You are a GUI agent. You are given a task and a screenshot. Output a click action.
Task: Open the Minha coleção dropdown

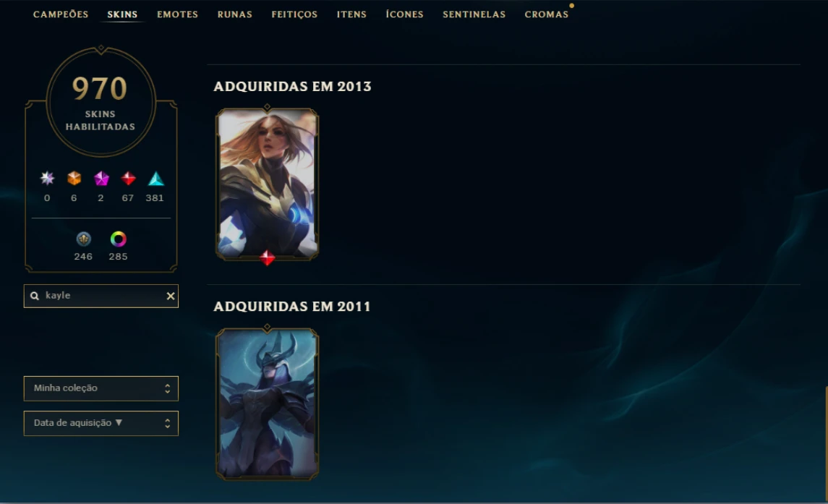coord(101,388)
